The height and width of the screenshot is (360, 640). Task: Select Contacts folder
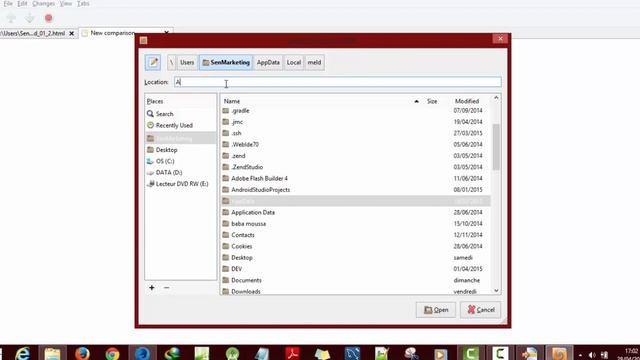click(355, 235)
